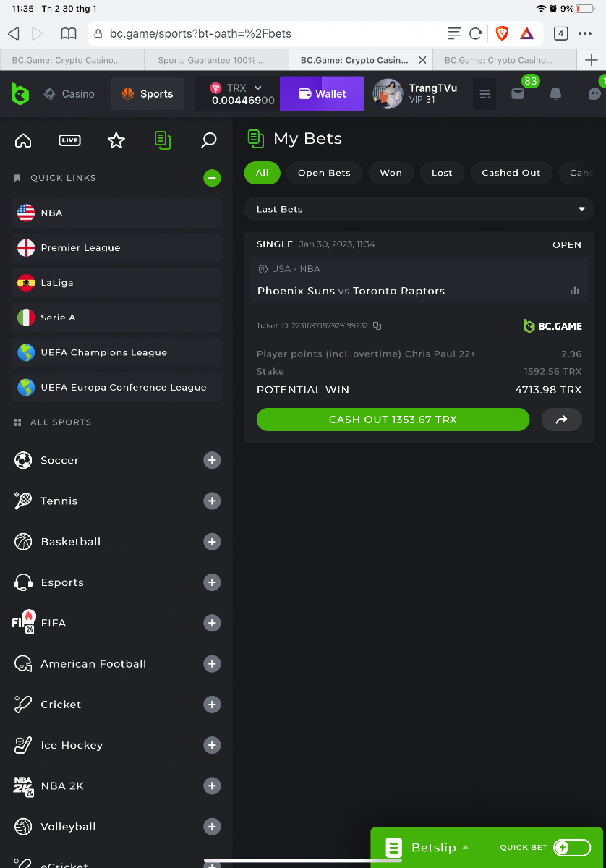Open the notifications bell icon
606x868 pixels.
(x=555, y=94)
